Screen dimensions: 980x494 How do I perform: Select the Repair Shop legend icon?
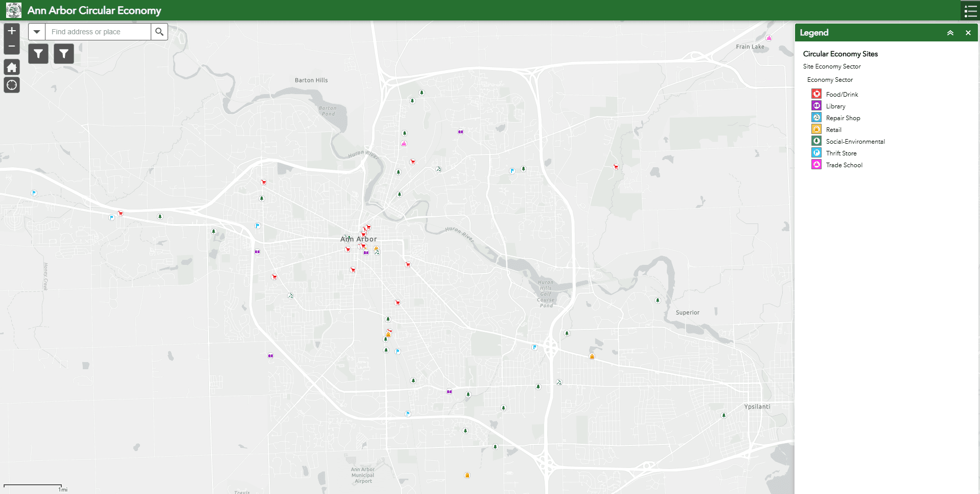816,117
